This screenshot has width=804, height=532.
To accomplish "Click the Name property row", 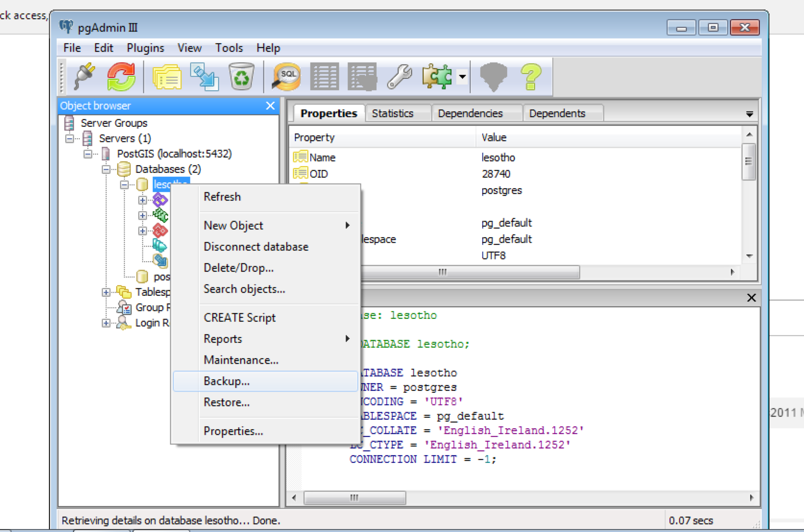I will pyautogui.click(x=516, y=157).
